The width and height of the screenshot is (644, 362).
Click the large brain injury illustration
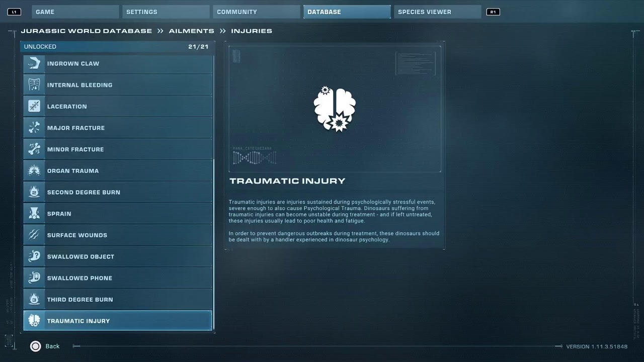click(x=335, y=109)
